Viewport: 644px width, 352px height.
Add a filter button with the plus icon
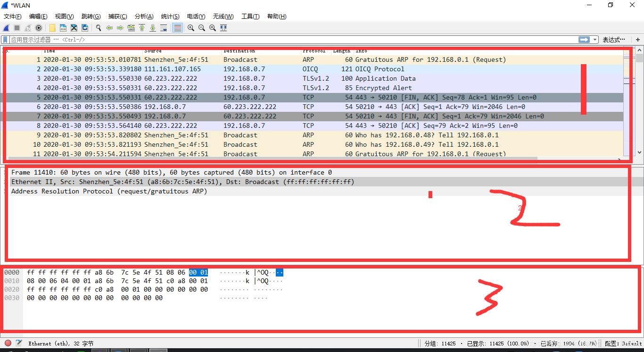click(637, 40)
